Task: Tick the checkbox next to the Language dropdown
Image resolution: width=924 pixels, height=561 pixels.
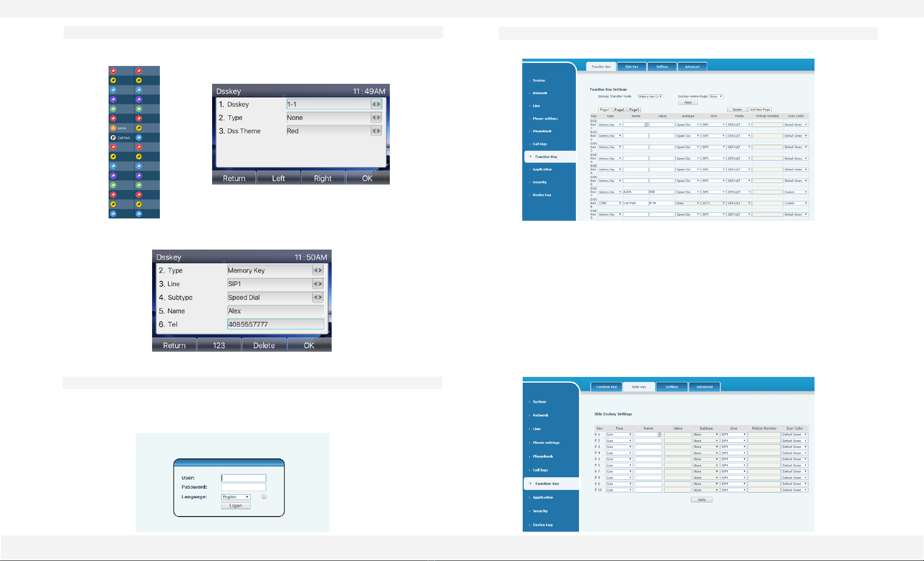Action: point(264,496)
